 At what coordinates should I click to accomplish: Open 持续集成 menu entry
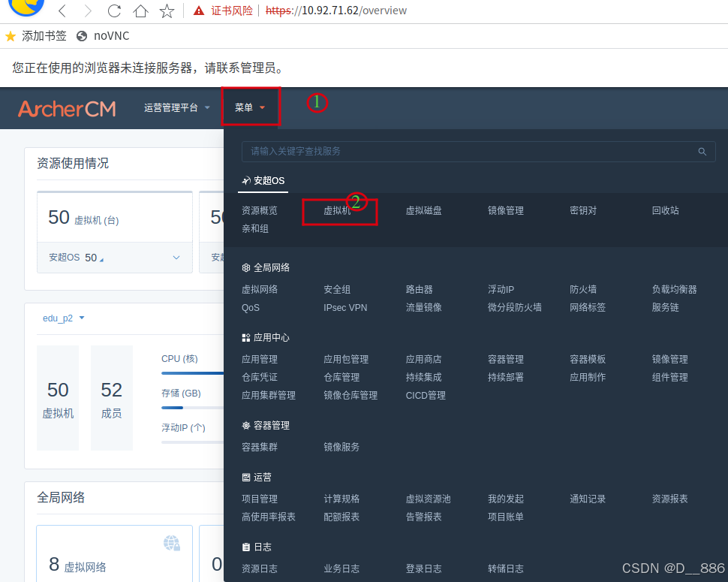(423, 377)
